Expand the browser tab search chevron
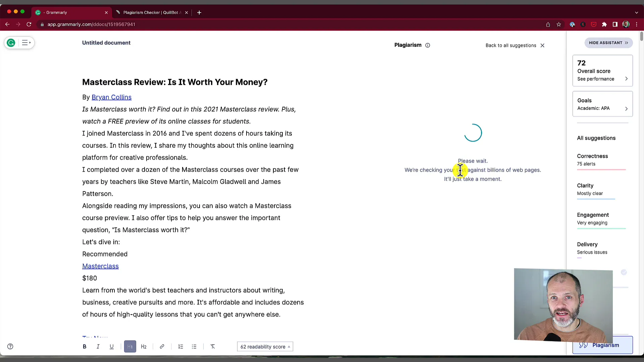This screenshot has height=362, width=644. pos(636,12)
